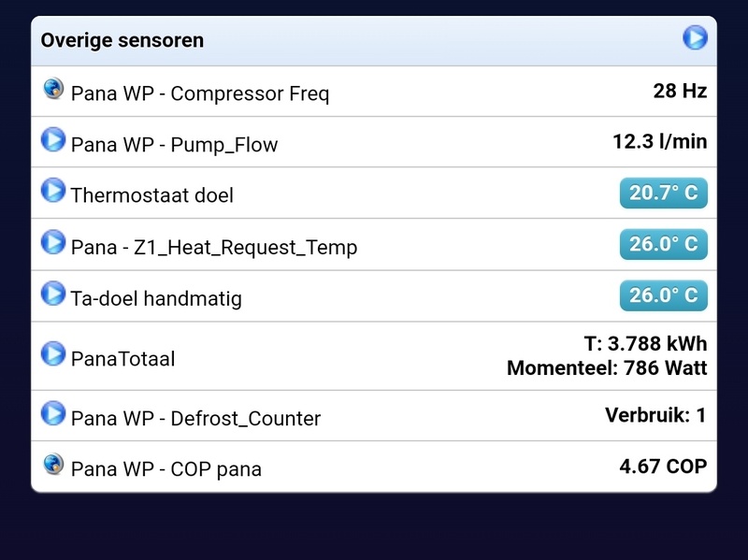Click the 4.67 COP value
The width and height of the screenshot is (748, 560).
663,466
